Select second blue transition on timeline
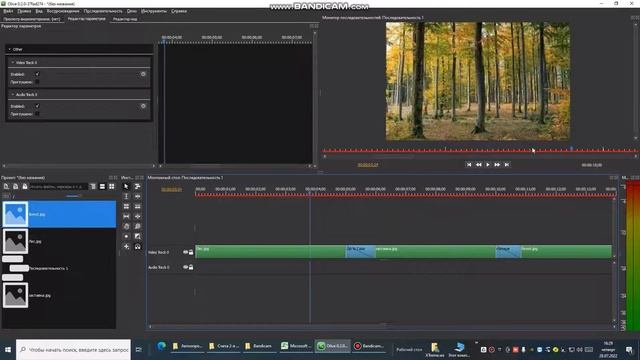Screen dimensions: 640x360 508,251
